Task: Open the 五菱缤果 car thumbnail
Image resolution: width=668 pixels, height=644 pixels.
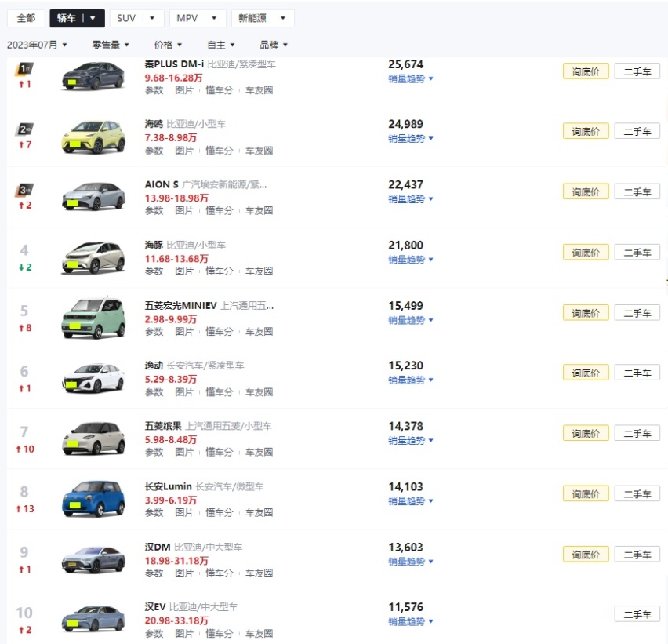Action: pyautogui.click(x=93, y=438)
